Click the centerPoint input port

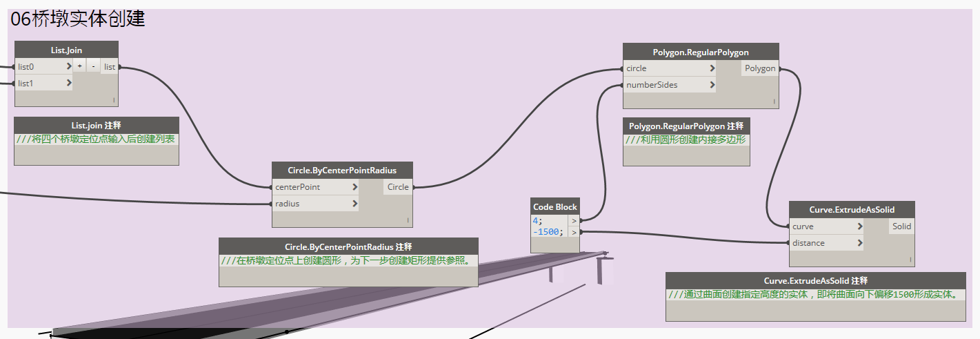pos(316,186)
